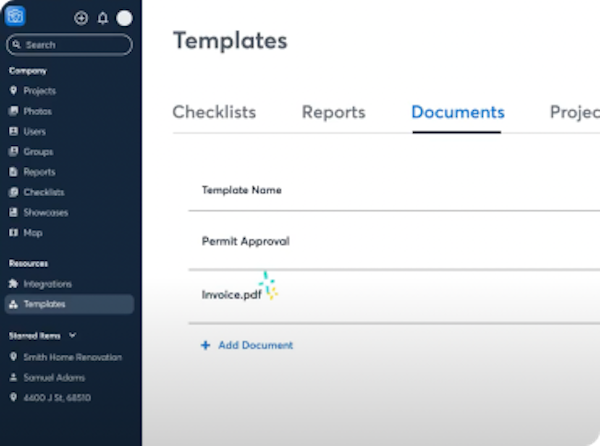Open the user profile avatar
Viewport: 600px width, 446px height.
click(124, 18)
